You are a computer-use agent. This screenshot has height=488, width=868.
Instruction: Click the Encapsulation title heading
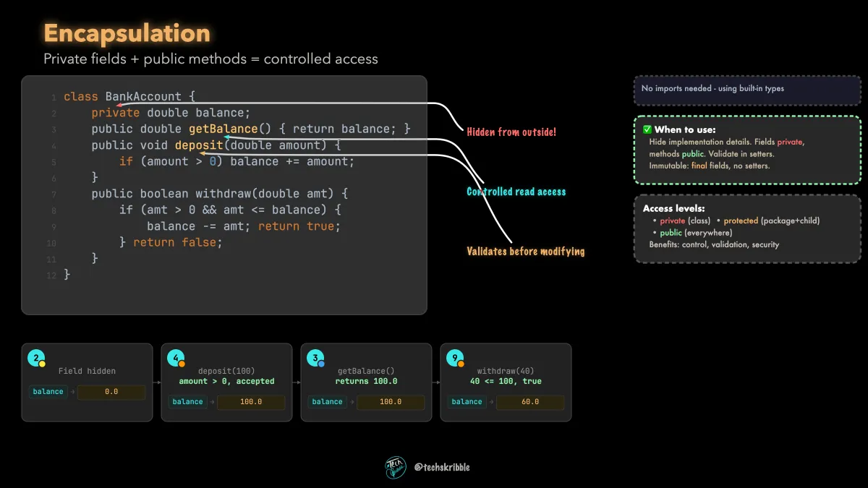127,33
